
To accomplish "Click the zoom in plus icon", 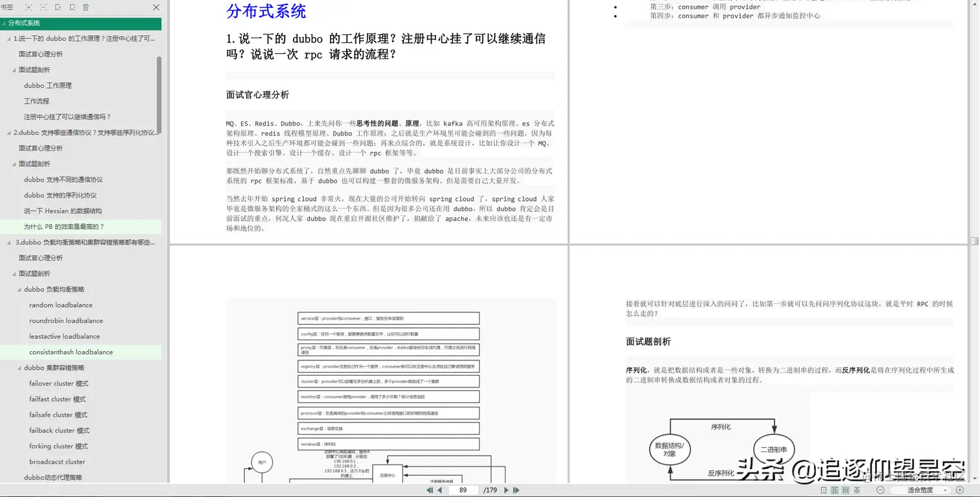I will (x=959, y=490).
